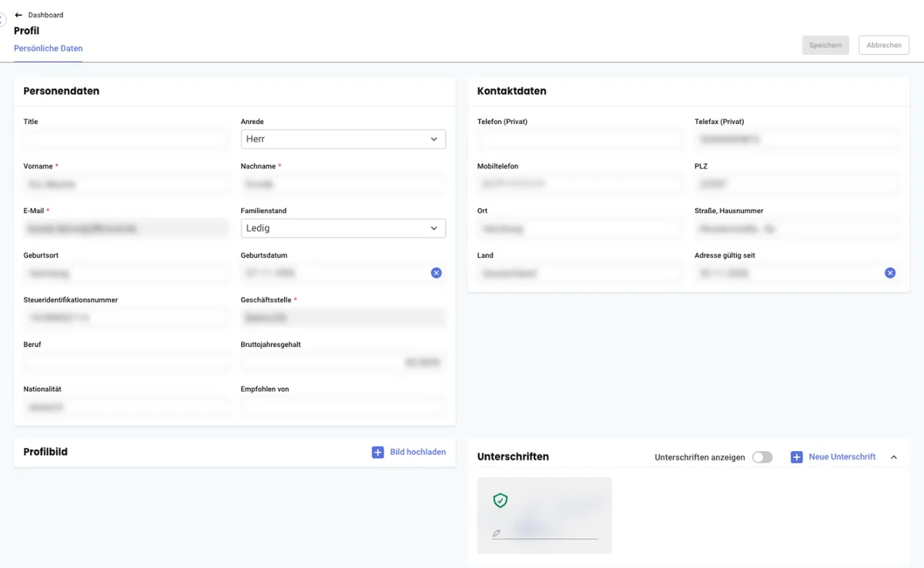Go back using the Dashboard arrow icon
Viewport: 924px width, 568px height.
(18, 15)
